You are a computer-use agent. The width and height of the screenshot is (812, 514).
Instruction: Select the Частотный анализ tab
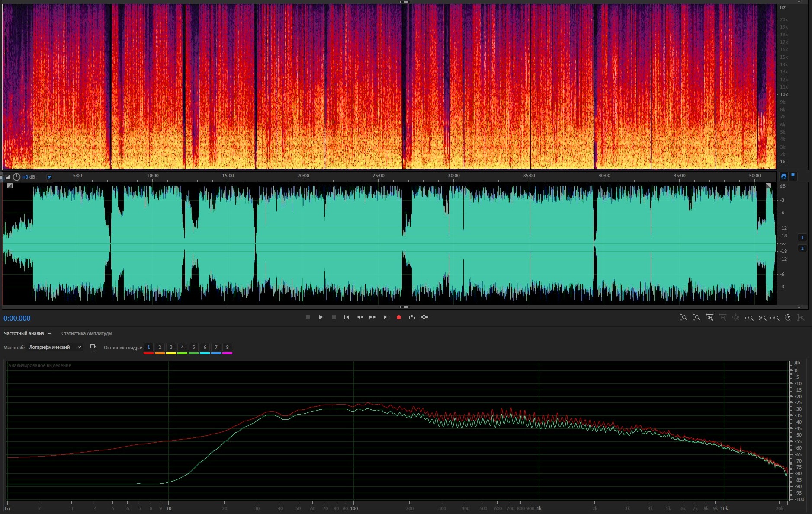coord(24,333)
